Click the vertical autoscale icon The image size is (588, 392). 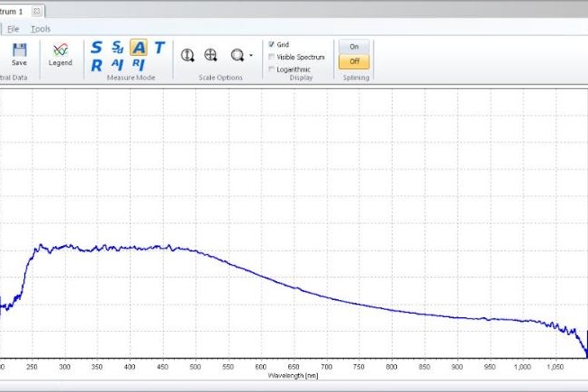point(187,55)
